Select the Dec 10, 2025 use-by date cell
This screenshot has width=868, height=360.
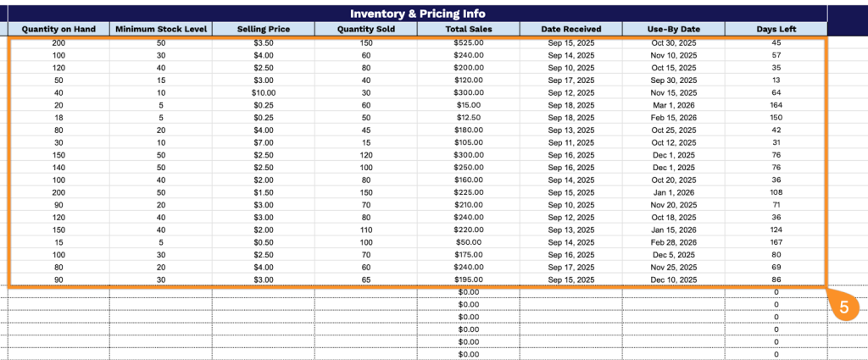674,280
